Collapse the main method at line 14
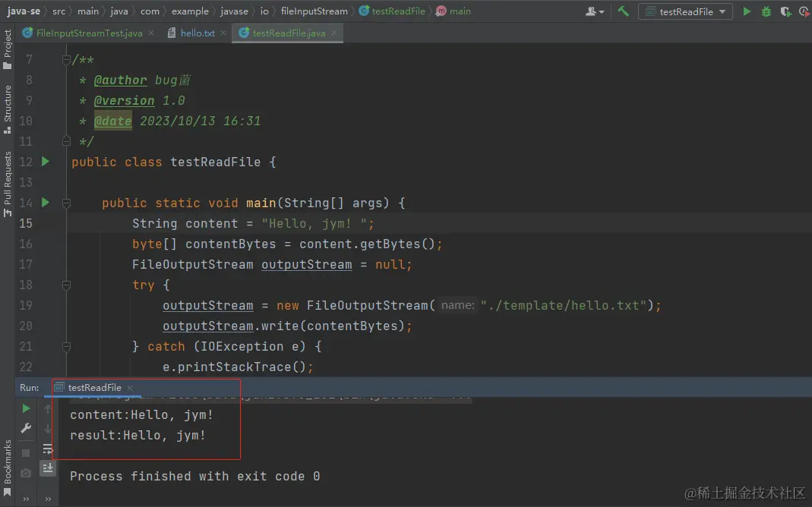 (66, 203)
